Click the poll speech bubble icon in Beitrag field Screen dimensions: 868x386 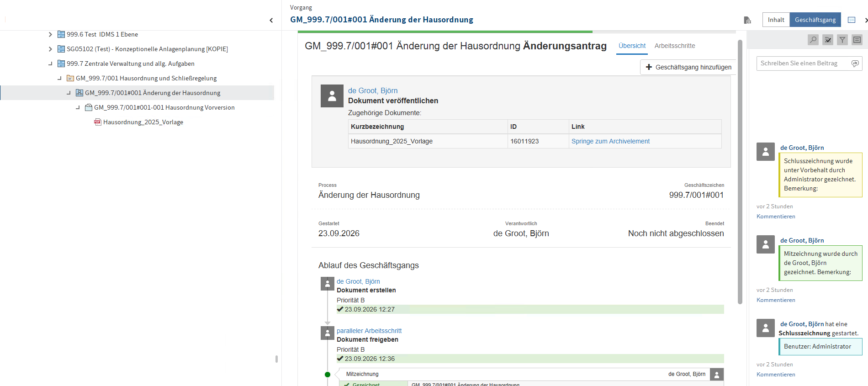tap(855, 63)
